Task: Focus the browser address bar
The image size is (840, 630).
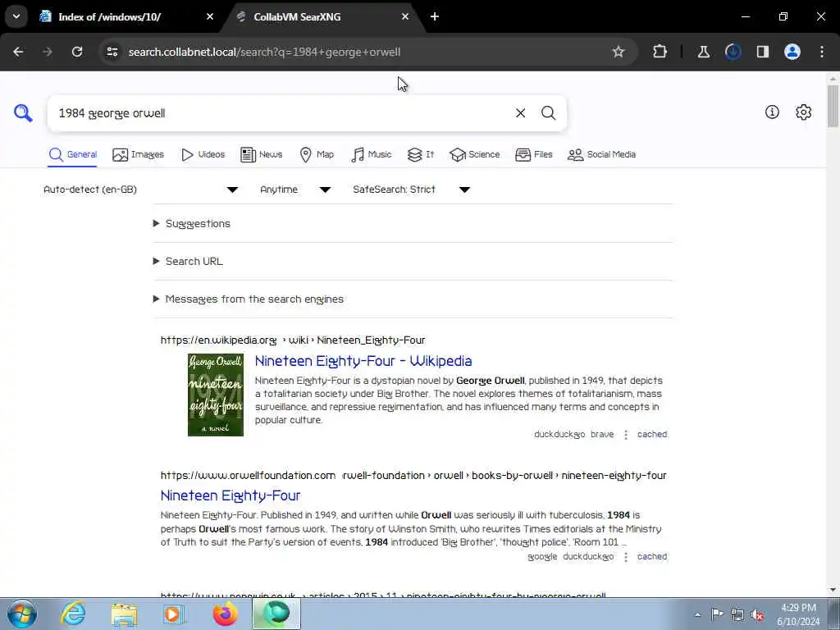Action: click(364, 52)
